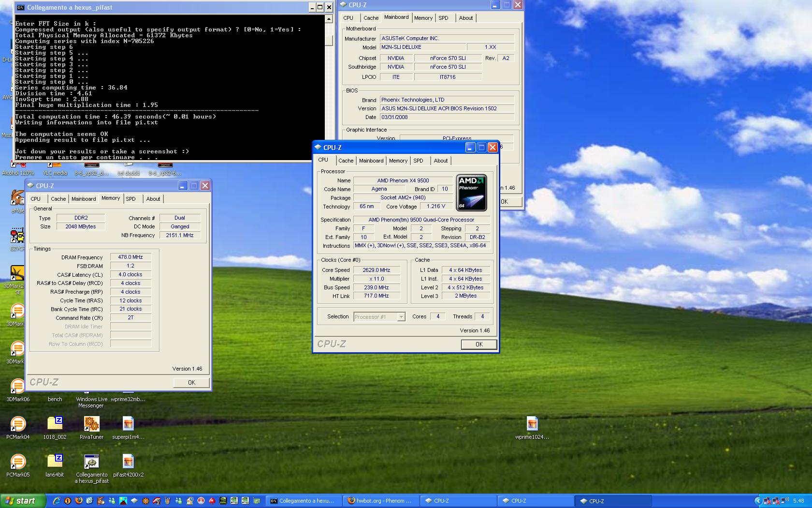
Task: Open the Alcohol 120% desktop shortcut
Action: click(x=18, y=170)
